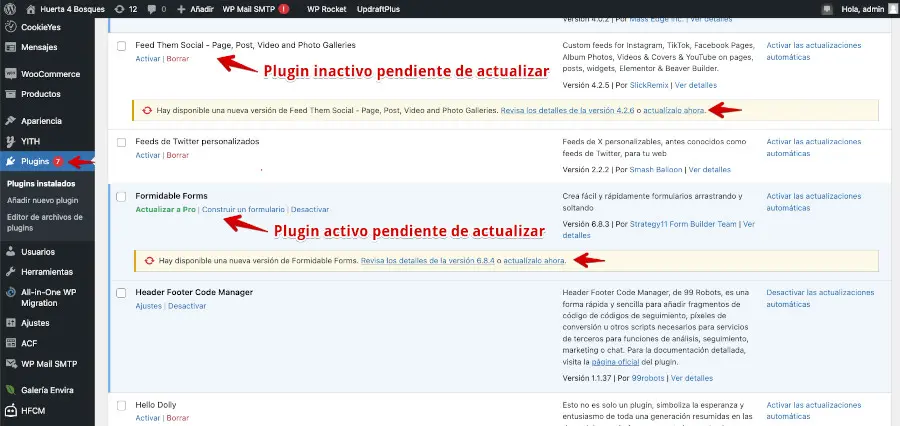Click the Hello Dolly plugin name
900x426 pixels.
(x=156, y=405)
